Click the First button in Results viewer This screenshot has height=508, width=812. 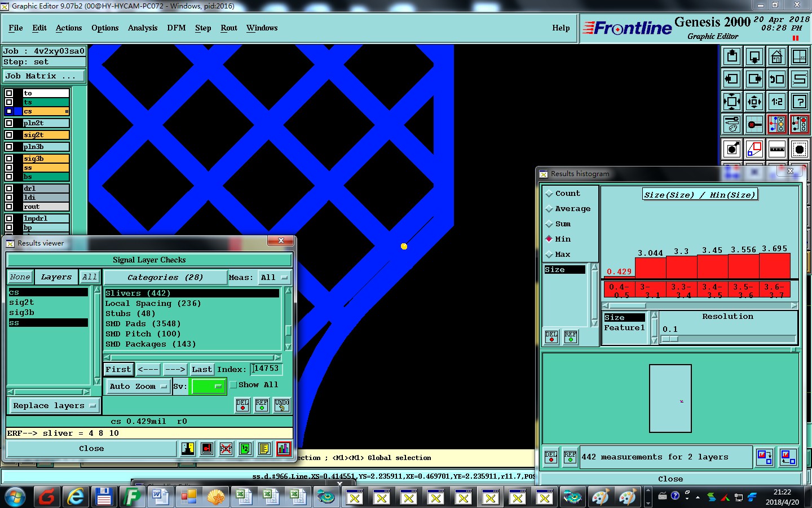(118, 370)
